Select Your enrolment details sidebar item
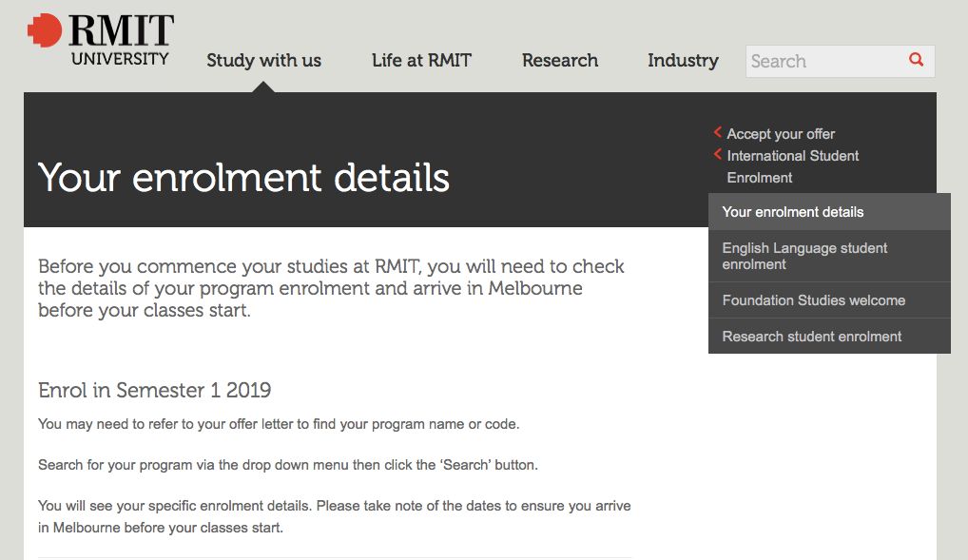The height and width of the screenshot is (560, 968). [x=829, y=212]
